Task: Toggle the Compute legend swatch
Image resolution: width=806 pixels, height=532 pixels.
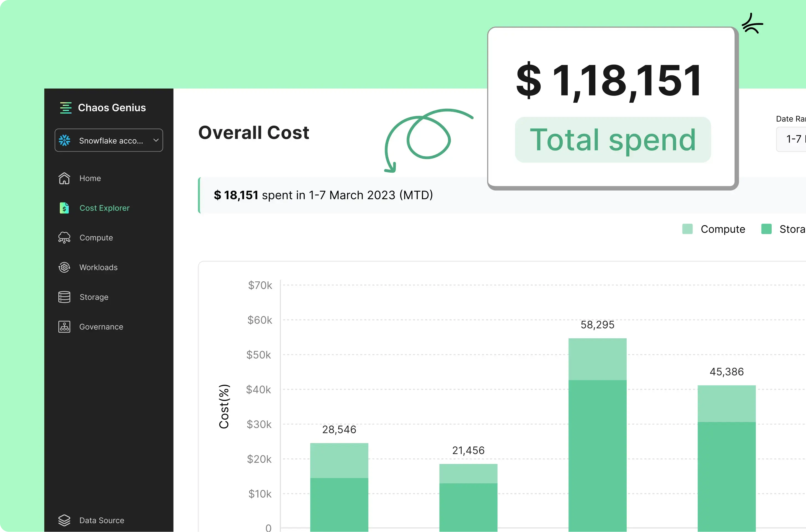Action: click(688, 229)
